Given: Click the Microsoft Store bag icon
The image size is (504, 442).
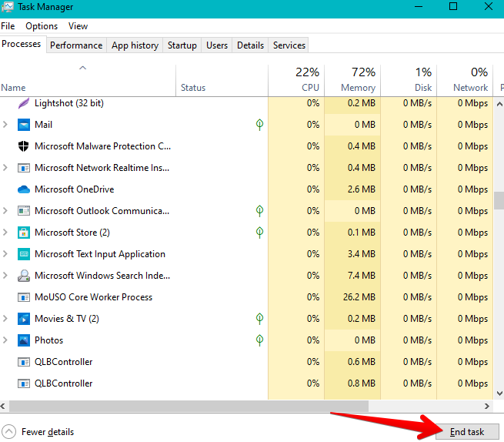Looking at the screenshot, I should (x=24, y=233).
